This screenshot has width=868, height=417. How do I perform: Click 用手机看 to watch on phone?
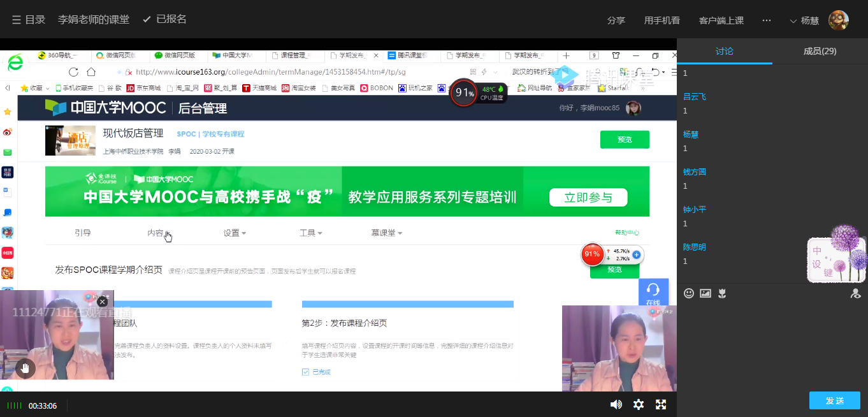662,20
